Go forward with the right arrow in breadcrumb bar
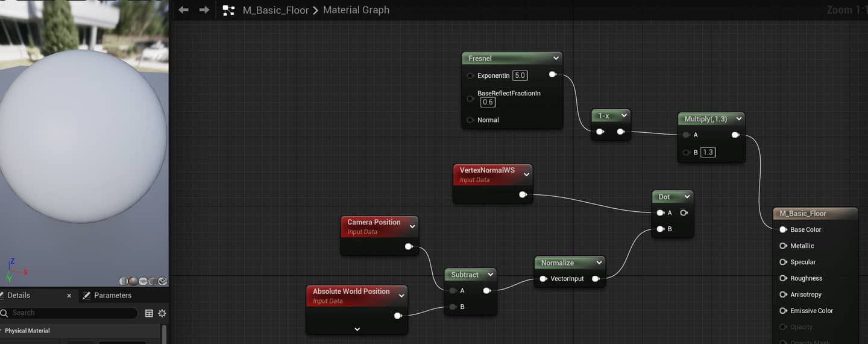Screen dimensions: 868x344 (x=204, y=10)
